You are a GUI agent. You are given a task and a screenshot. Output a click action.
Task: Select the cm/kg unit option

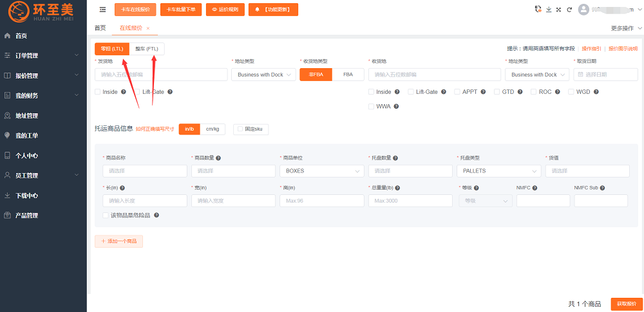(x=212, y=129)
